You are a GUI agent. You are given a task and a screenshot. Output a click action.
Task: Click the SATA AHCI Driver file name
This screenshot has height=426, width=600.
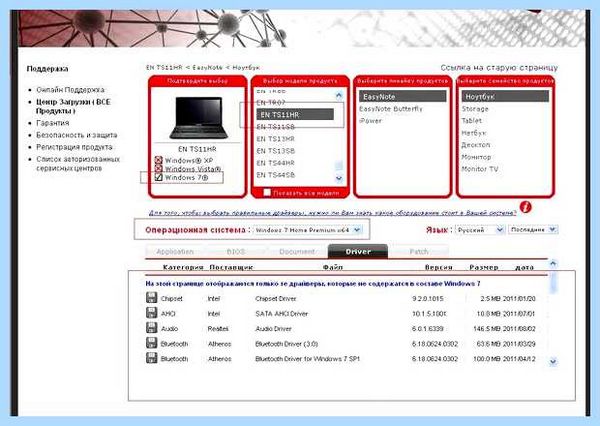[x=282, y=313]
